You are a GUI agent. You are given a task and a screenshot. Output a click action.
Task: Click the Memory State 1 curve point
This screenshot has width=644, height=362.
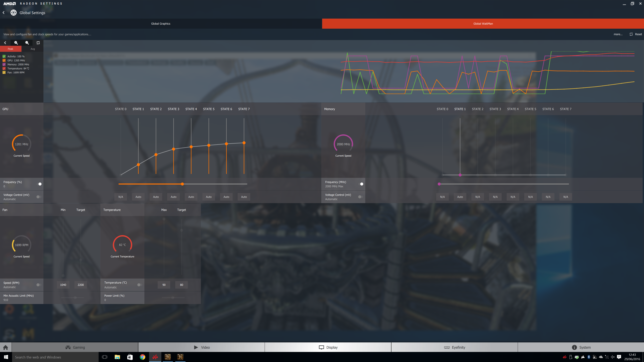tap(460, 175)
